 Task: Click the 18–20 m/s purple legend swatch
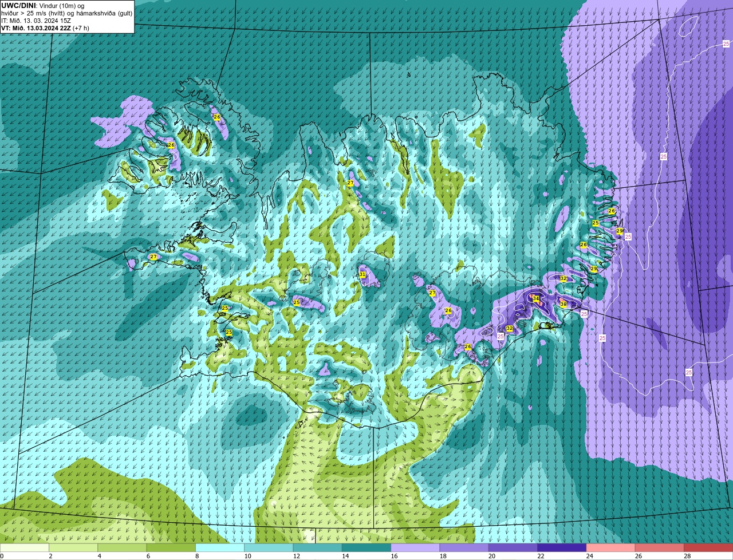464,548
